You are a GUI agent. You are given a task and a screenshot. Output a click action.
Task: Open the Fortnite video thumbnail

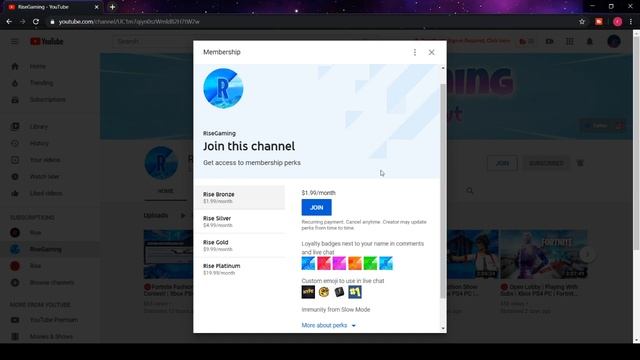pyautogui.click(x=544, y=254)
